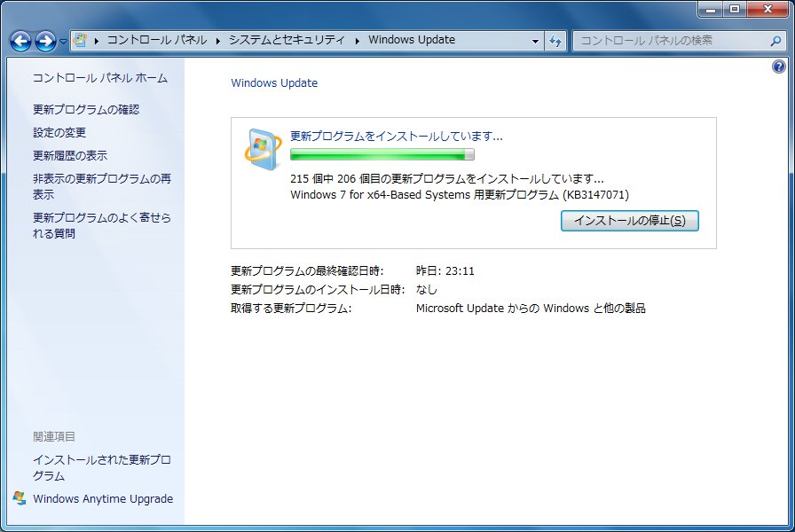Viewport: 795px width, 532px height.
Task: Open コントロール パネル ホーム link
Action: click(x=100, y=78)
